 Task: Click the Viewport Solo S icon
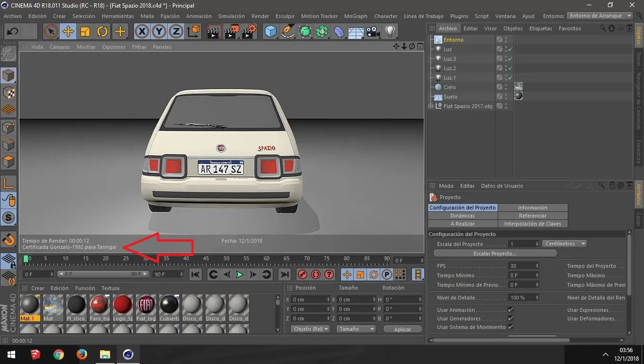(x=9, y=218)
